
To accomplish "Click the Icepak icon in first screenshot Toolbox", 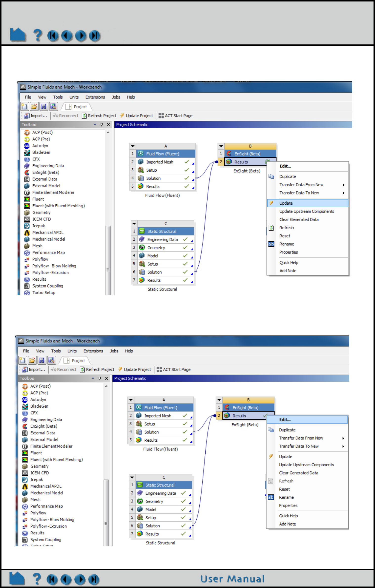I will [27, 226].
